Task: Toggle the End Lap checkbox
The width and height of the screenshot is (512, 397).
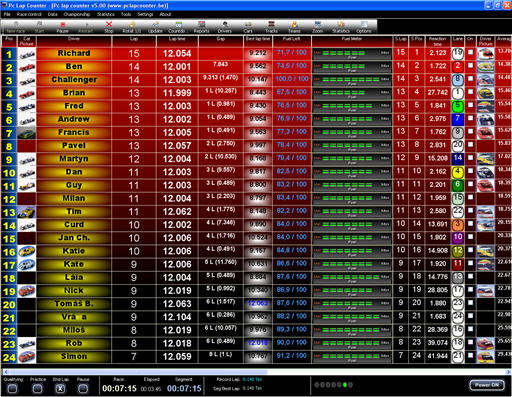Action: pos(60,388)
